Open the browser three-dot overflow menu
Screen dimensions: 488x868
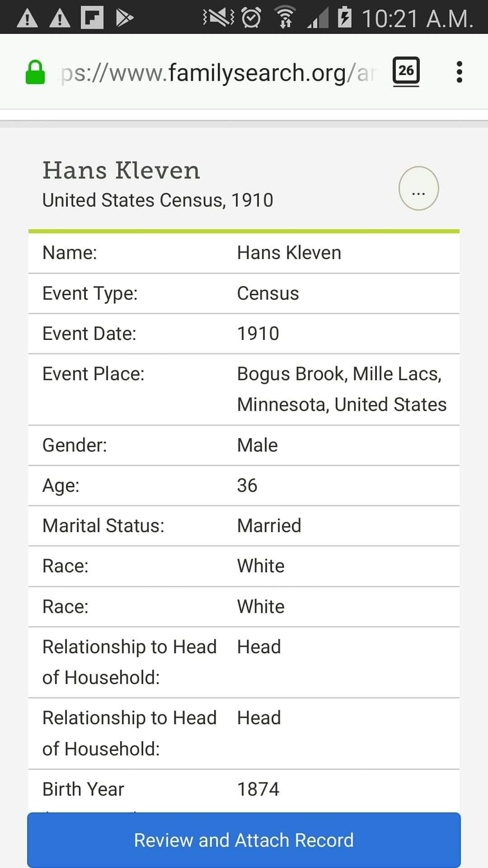point(459,72)
